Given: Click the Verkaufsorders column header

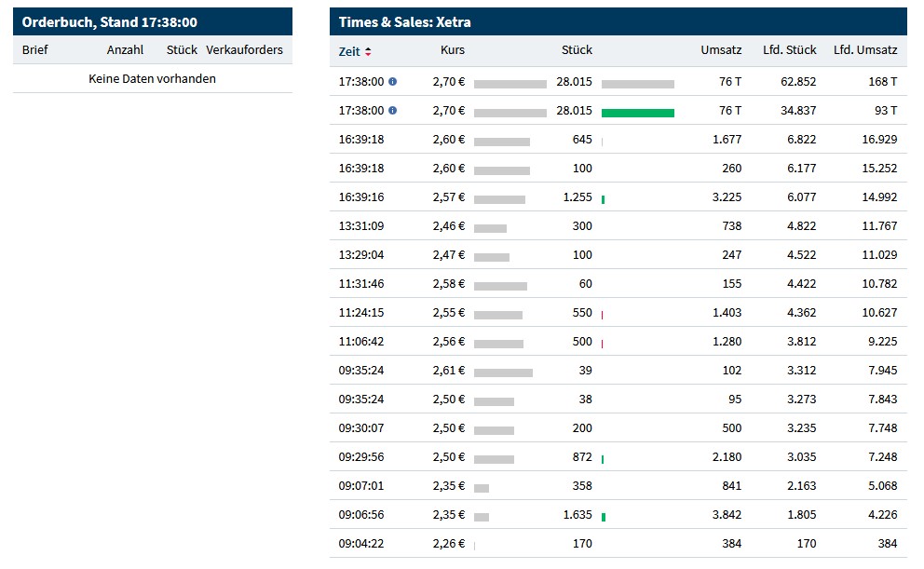Looking at the screenshot, I should click(244, 50).
